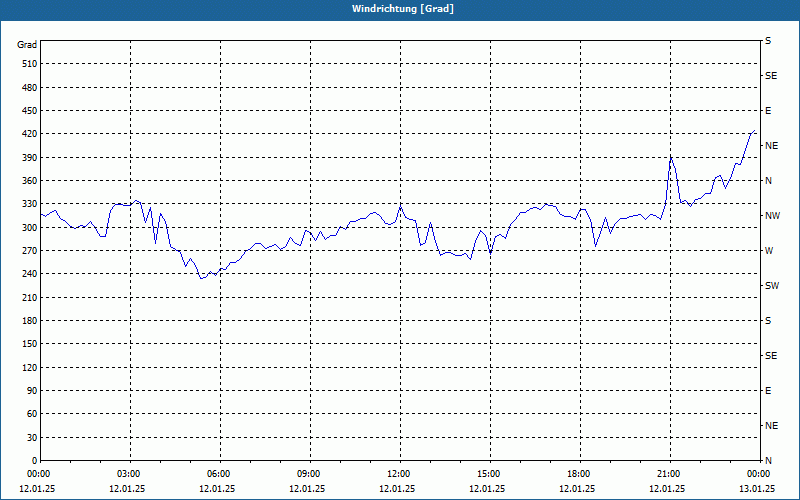
Task: Click the N compass label level with 0
Action: coord(768,461)
